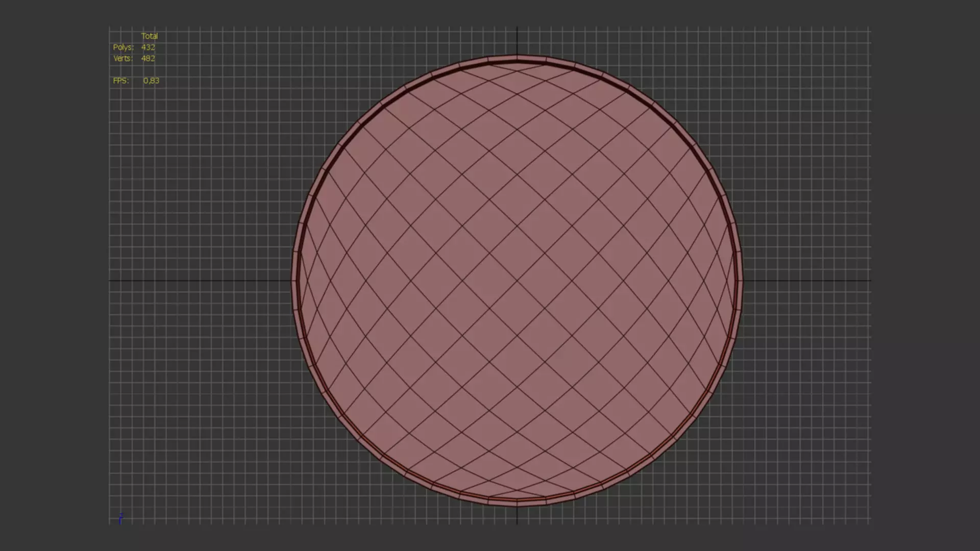Click the 'Polys:' label
The height and width of the screenshot is (551, 980).
tap(123, 47)
